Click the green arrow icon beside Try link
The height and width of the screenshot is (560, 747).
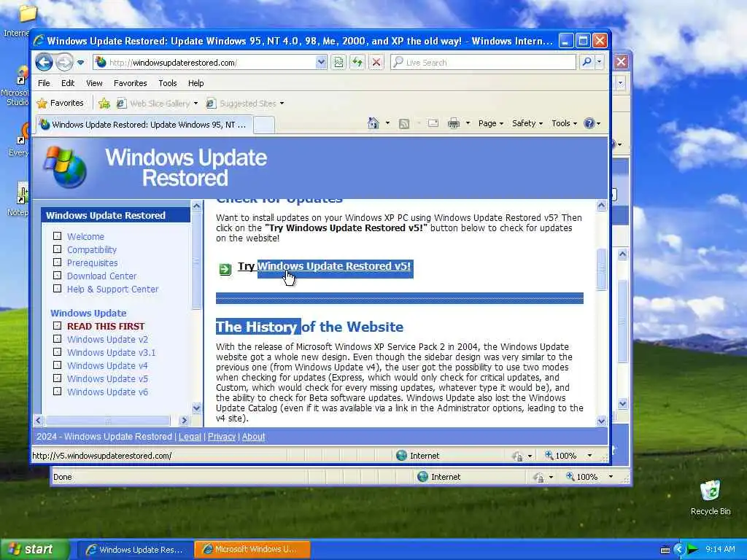point(225,269)
